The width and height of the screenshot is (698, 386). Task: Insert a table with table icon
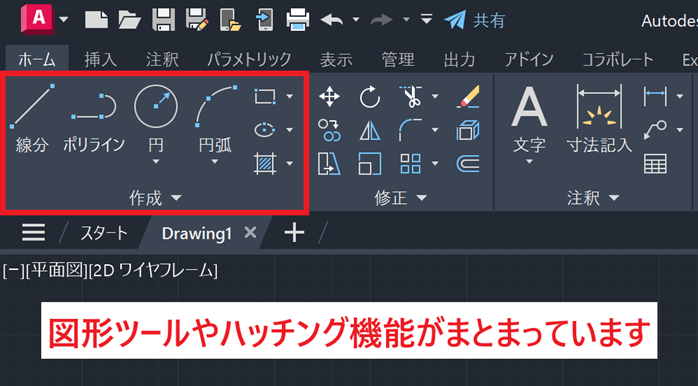pos(655,164)
